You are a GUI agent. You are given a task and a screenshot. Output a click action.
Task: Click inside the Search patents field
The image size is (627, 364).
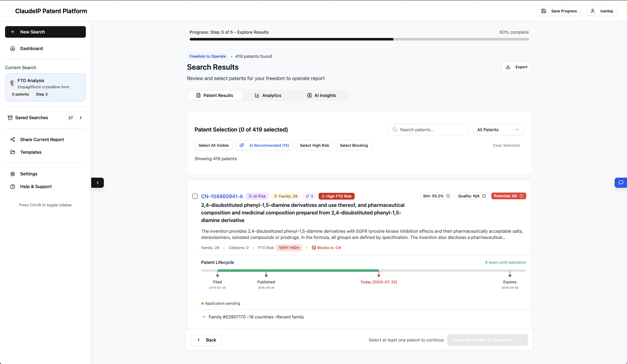(x=428, y=130)
